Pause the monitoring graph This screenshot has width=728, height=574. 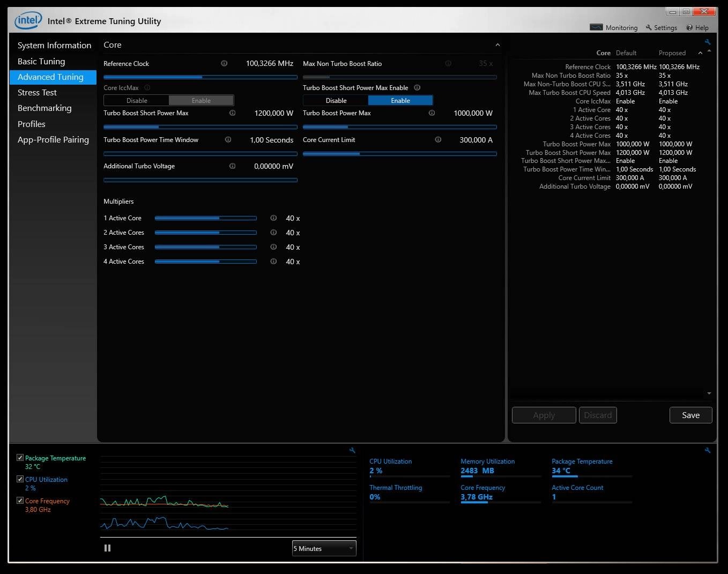107,548
